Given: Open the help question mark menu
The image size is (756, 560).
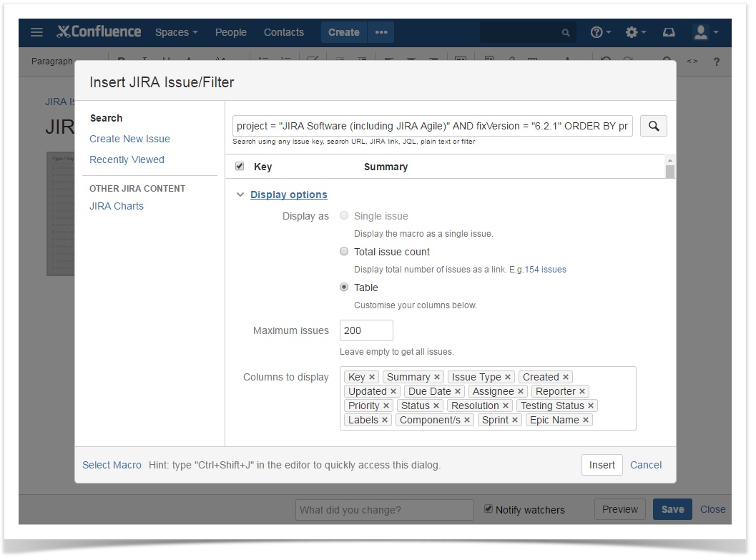Looking at the screenshot, I should pos(600,32).
